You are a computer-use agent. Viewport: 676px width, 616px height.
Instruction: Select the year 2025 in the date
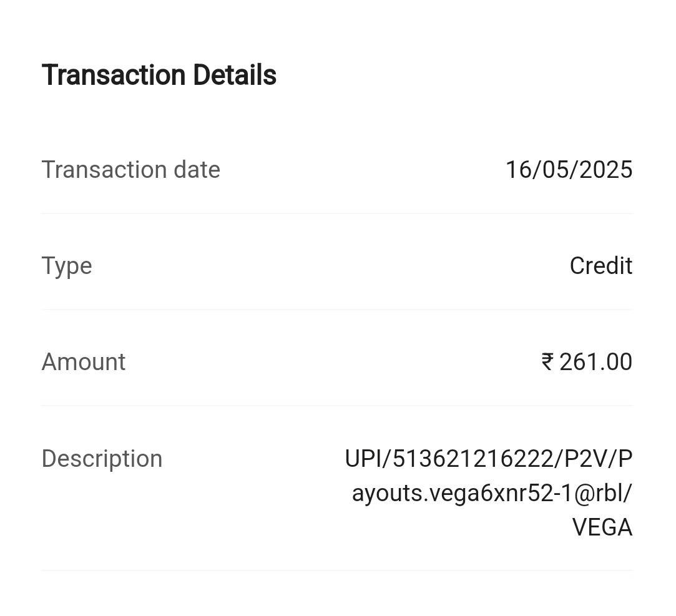coord(606,169)
